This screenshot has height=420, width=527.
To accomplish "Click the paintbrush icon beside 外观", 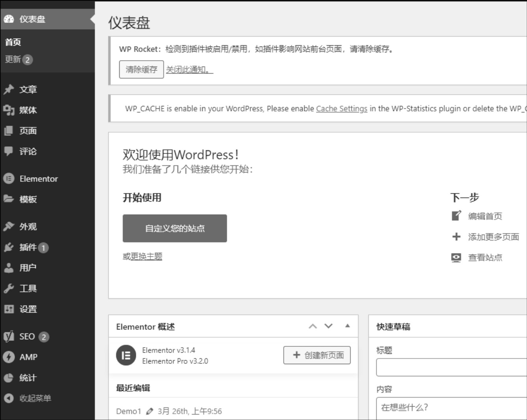I will (x=9, y=226).
